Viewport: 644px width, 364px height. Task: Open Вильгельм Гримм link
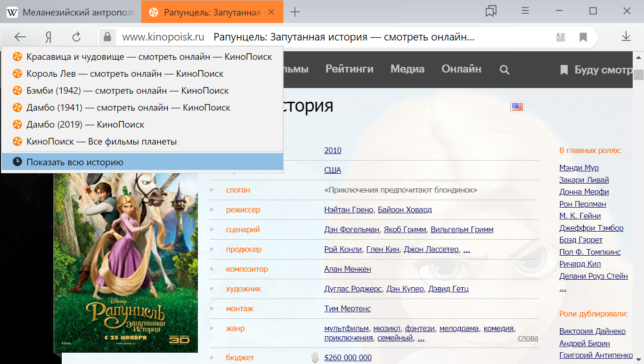[462, 229]
